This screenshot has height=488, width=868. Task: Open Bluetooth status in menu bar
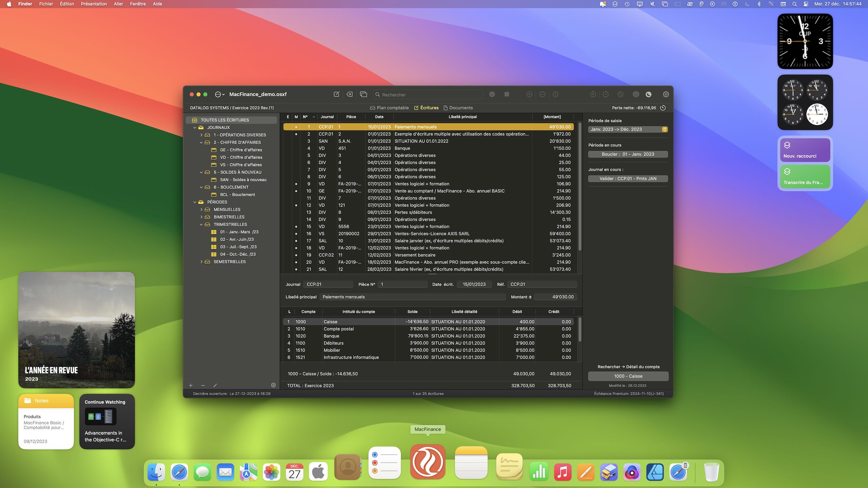pyautogui.click(x=759, y=4)
